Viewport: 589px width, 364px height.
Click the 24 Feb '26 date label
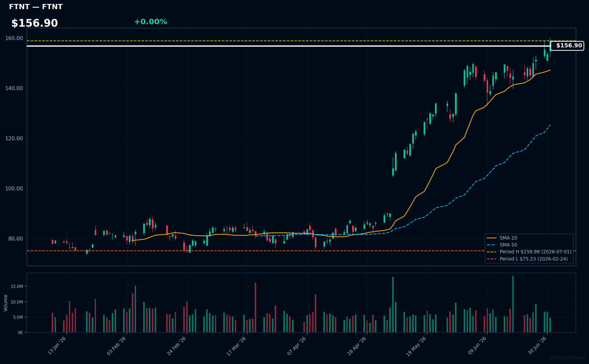(x=177, y=346)
